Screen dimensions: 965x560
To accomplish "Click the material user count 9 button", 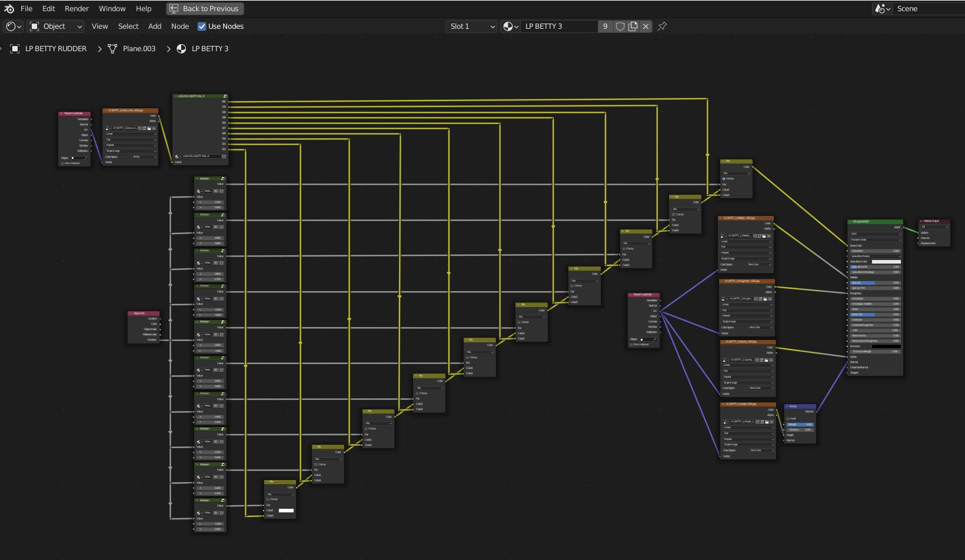I will (x=605, y=26).
